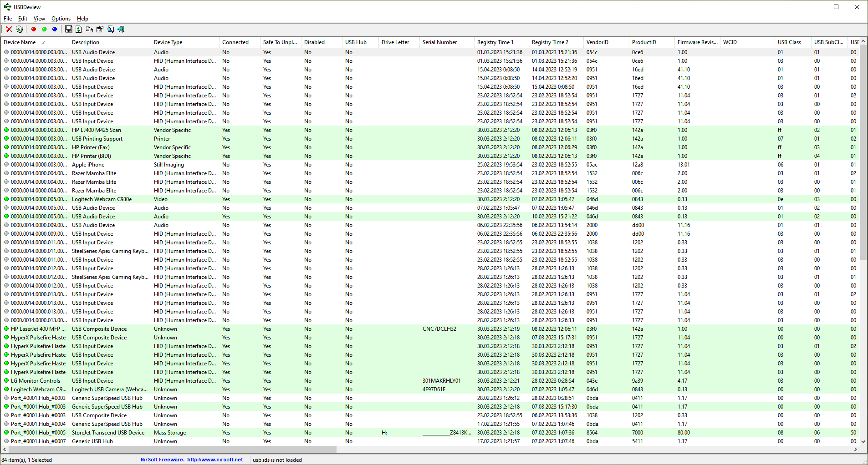Image resolution: width=868 pixels, height=465 pixels.
Task: Click the horizontal scrollbar right arrow
Action: (x=856, y=449)
